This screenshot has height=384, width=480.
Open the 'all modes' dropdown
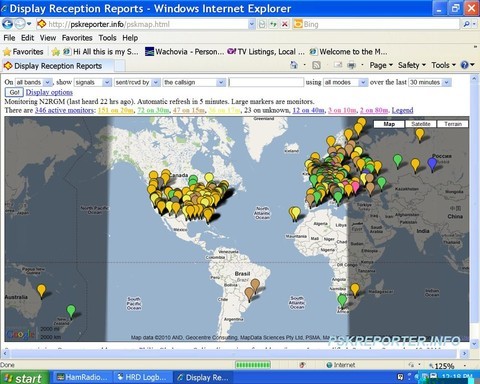[x=345, y=82]
